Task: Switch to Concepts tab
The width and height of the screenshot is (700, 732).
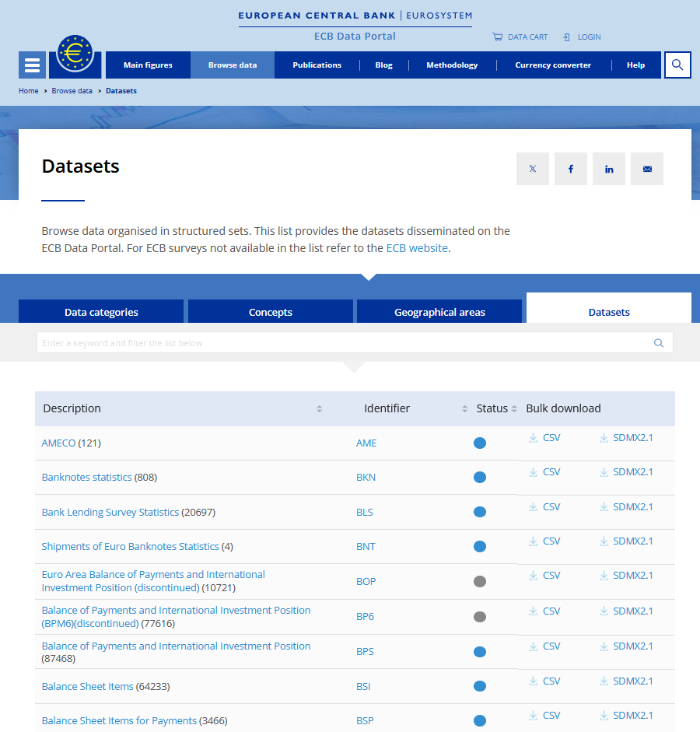Action: [270, 312]
